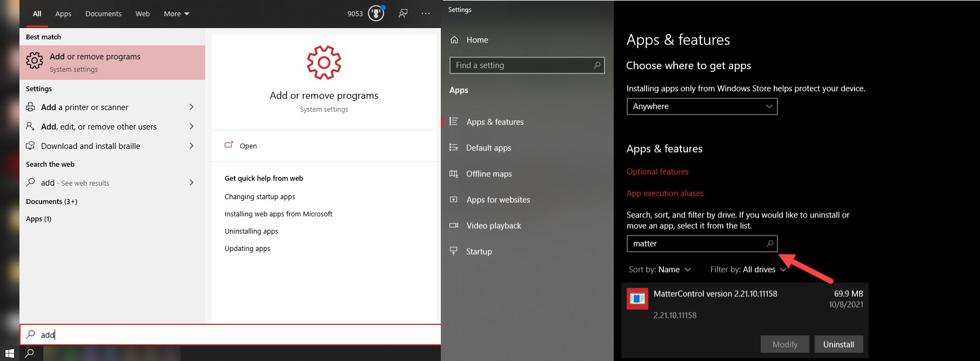This screenshot has width=980, height=361.
Task: Click the MatterControl app icon
Action: point(637,298)
